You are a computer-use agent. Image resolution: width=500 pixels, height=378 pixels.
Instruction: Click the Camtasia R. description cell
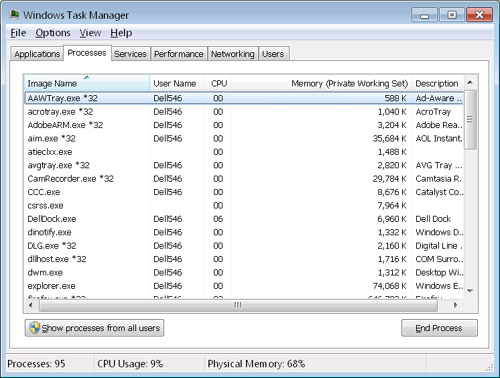coord(438,179)
